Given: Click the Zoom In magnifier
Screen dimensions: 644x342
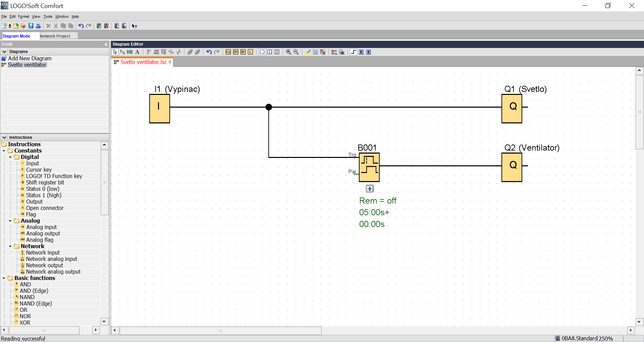Looking at the screenshot, I should coord(288,52).
